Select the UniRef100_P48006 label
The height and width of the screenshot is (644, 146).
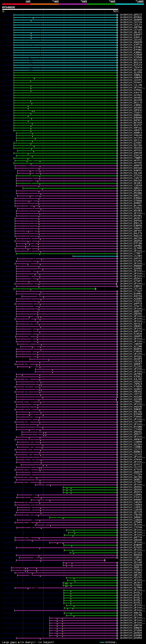click(x=131, y=135)
